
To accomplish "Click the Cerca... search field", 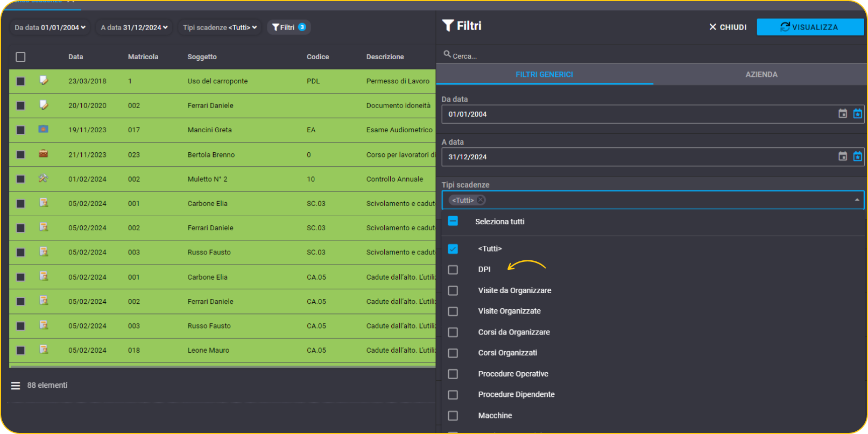I will point(651,55).
